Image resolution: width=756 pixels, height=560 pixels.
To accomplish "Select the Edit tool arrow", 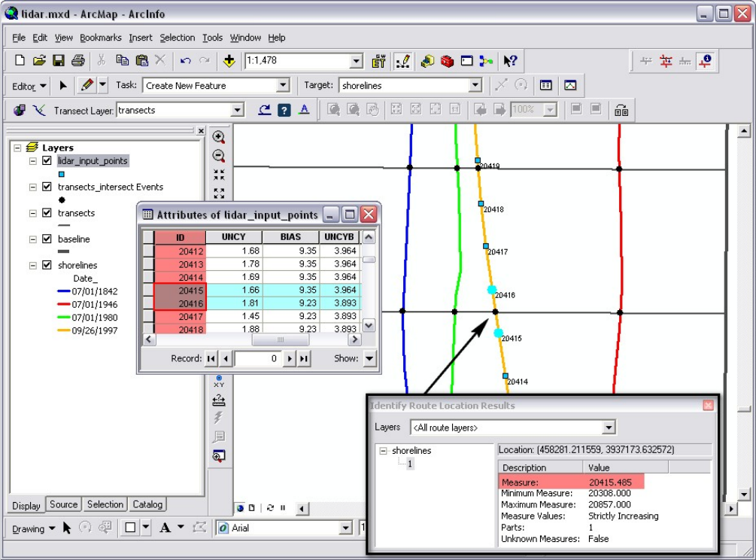I will [64, 86].
